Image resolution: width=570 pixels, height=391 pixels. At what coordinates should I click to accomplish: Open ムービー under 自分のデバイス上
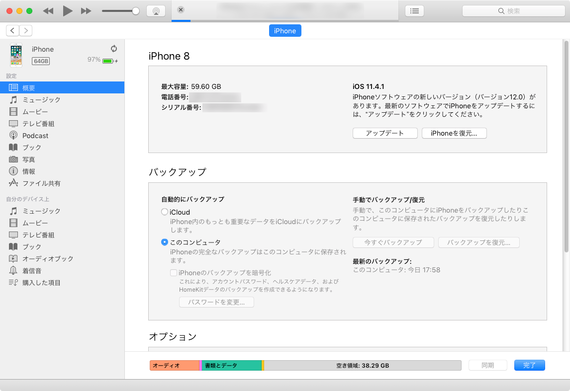coord(62,223)
